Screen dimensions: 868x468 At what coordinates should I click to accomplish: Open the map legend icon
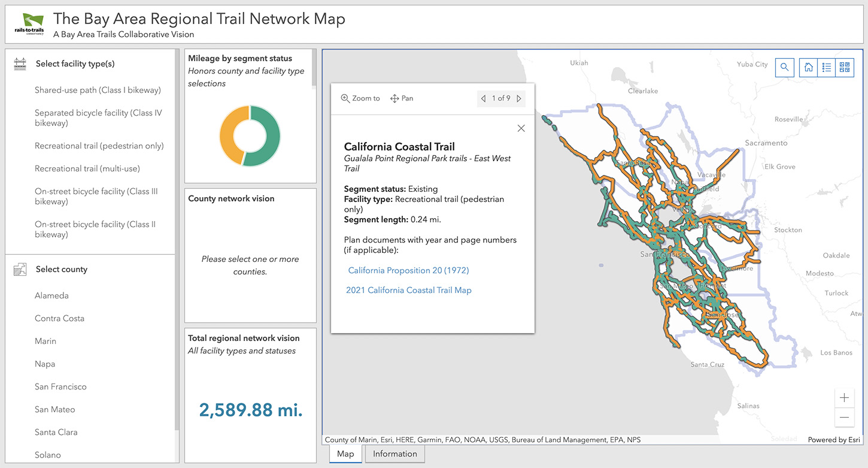(x=826, y=67)
